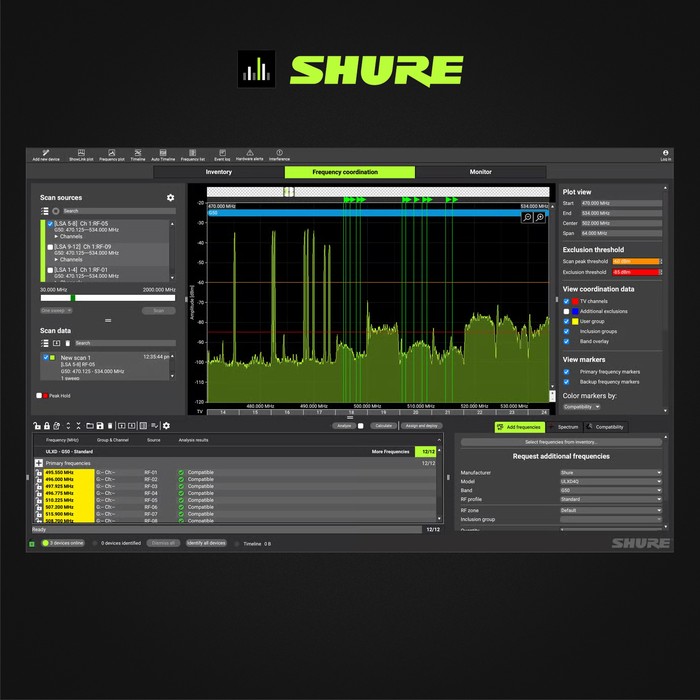The width and height of the screenshot is (700, 700).
Task: Switch to the Inventory tab
Action: click(219, 172)
